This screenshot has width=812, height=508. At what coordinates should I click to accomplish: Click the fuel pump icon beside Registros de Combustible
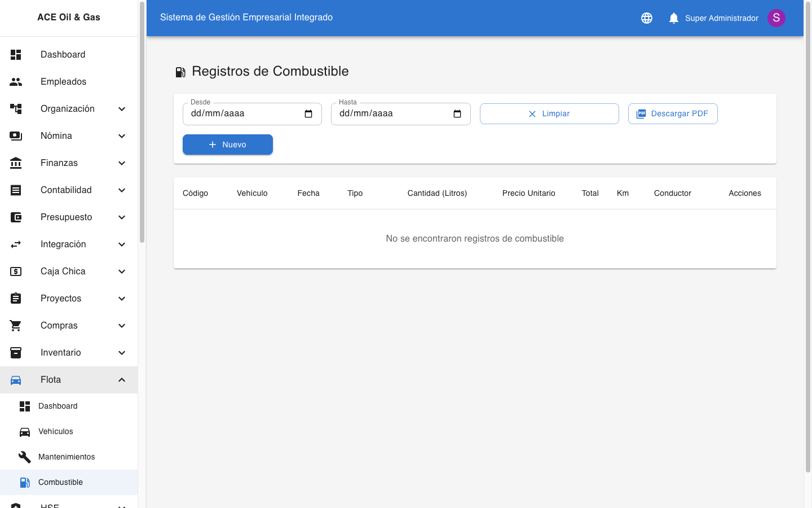[180, 72]
